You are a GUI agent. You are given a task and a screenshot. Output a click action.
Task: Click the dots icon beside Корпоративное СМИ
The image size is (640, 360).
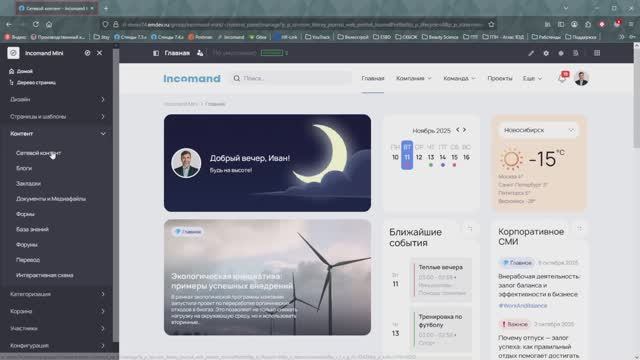click(x=579, y=229)
